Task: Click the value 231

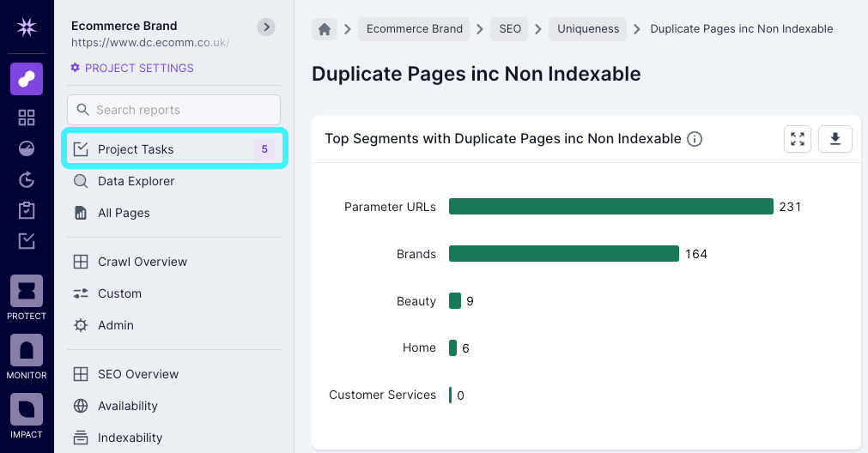Action: click(790, 207)
